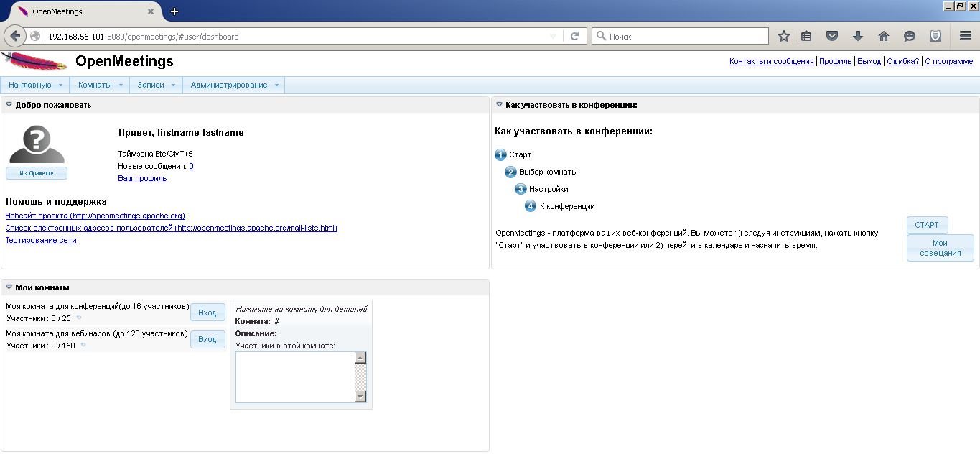Focus the browser address bar
Image resolution: width=980 pixels, height=467 pixels.
pyautogui.click(x=294, y=36)
